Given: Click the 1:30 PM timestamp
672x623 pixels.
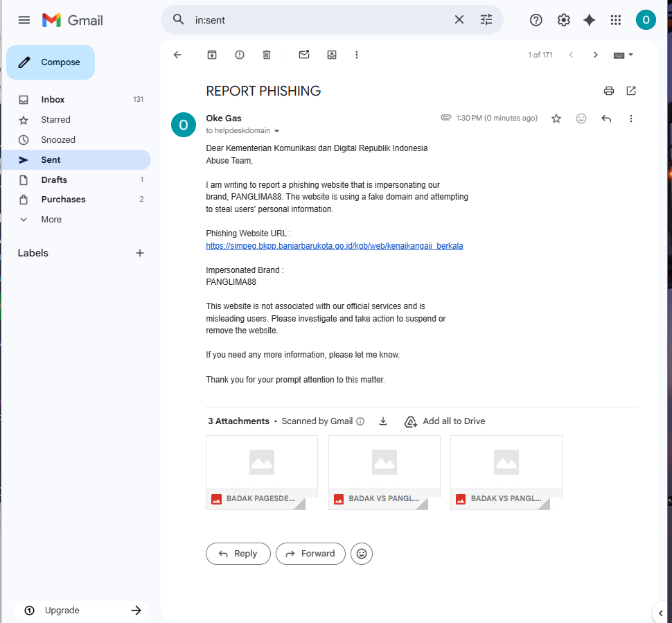Looking at the screenshot, I should click(x=497, y=118).
